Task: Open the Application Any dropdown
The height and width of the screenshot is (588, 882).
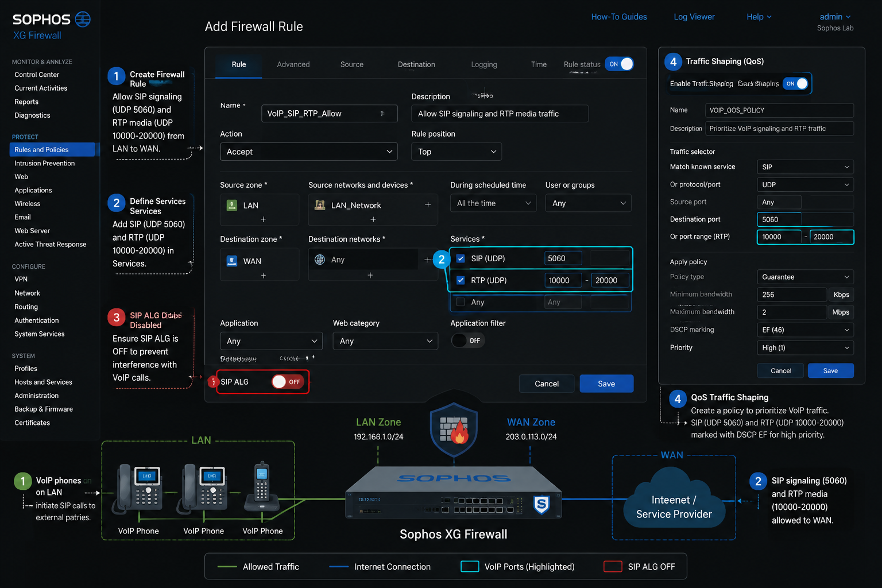Action: pos(272,341)
